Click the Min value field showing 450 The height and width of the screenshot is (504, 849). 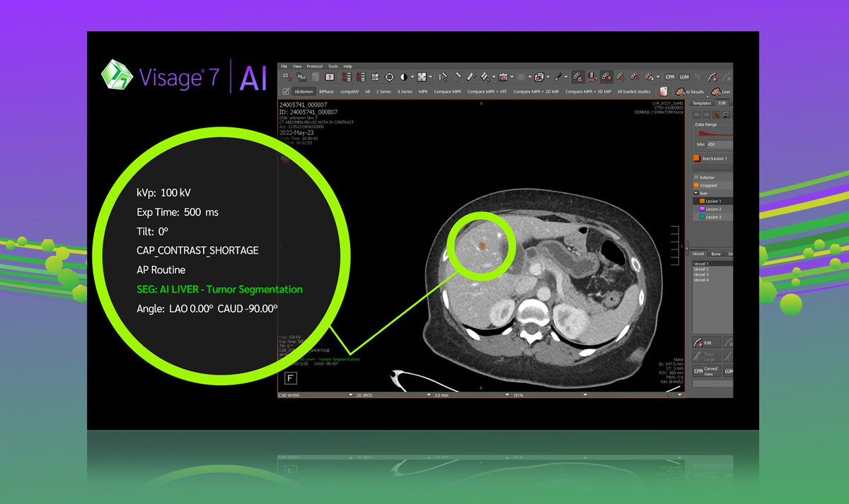click(x=720, y=144)
